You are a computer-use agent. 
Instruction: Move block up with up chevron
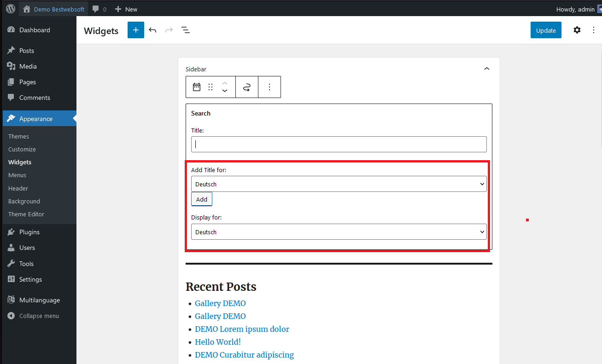click(225, 83)
